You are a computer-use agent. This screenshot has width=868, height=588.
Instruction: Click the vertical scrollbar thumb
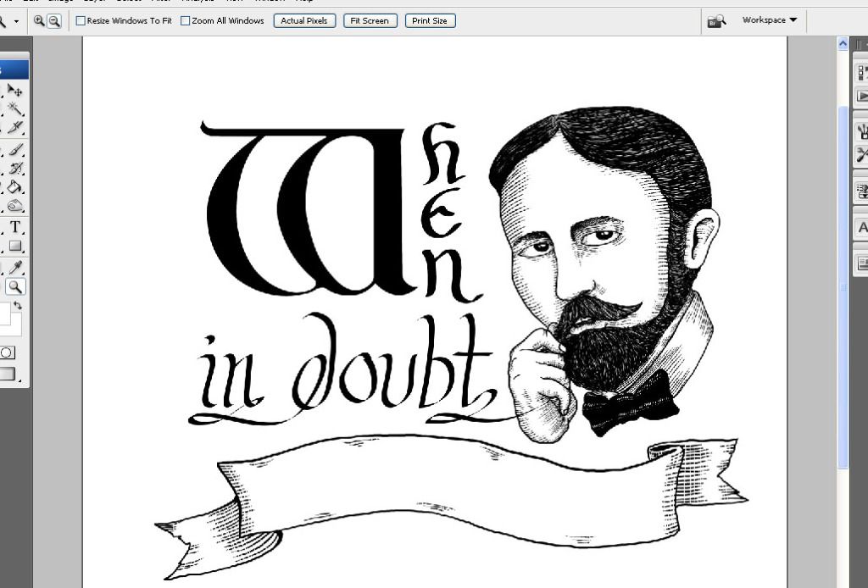(843, 287)
